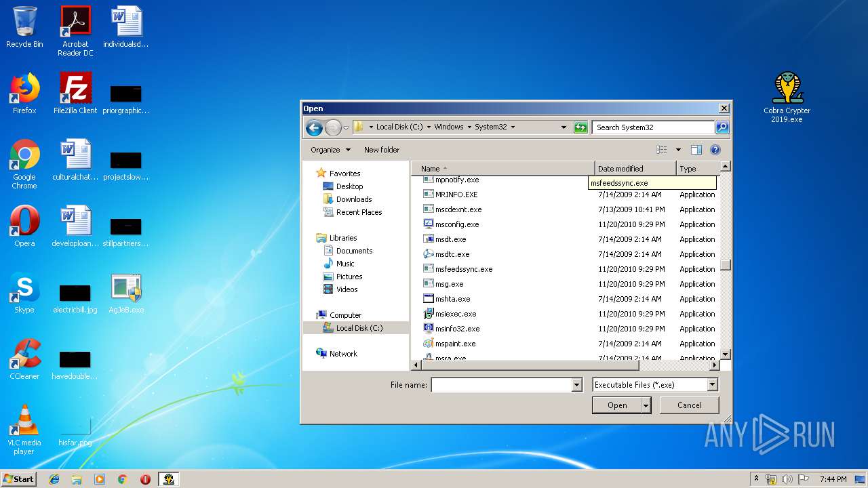Select Videos library
868x488 pixels.
pyautogui.click(x=347, y=289)
